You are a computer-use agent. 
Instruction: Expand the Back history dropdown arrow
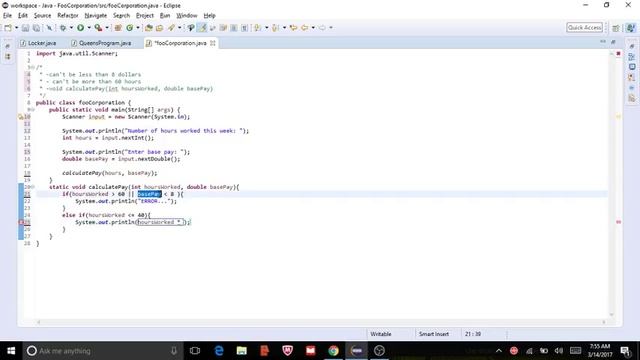tap(313, 28)
